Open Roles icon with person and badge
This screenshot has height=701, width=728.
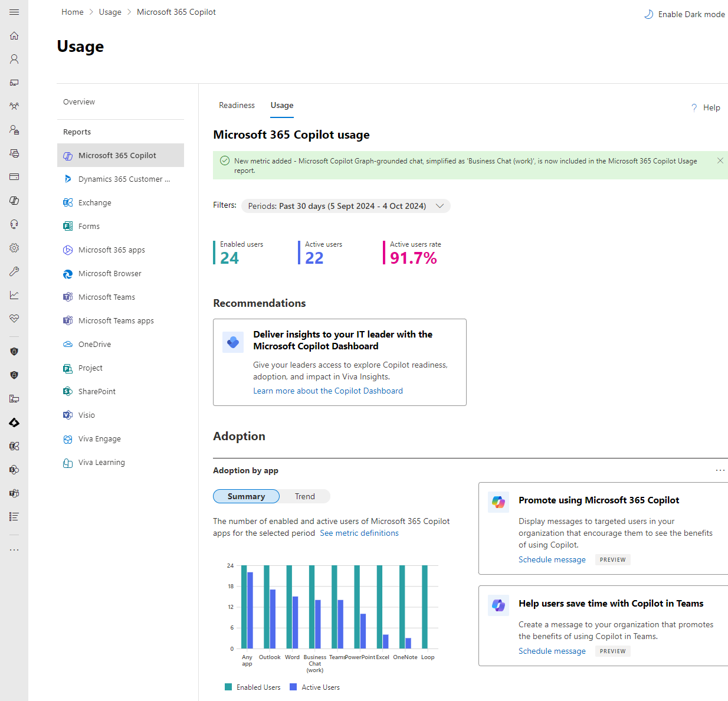coord(14,130)
